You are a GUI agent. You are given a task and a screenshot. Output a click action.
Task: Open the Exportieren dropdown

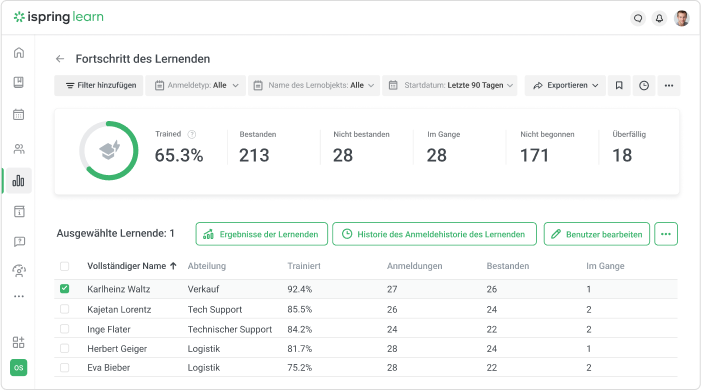(x=565, y=85)
